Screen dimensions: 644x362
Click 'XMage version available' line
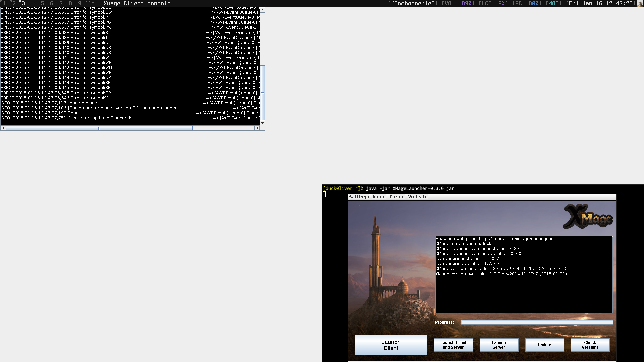[501, 274]
